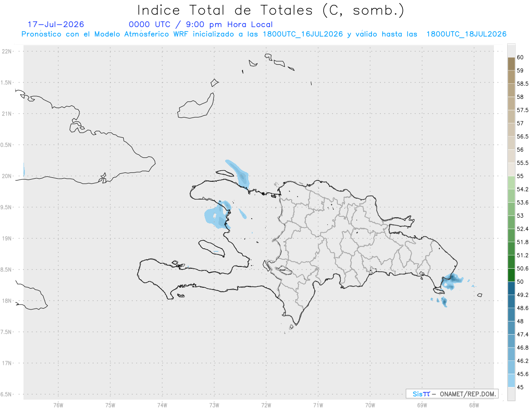Click the Great Inagua island outline near 21N
Image resolution: width=532 pixels, height=411 pixels.
click(x=197, y=106)
